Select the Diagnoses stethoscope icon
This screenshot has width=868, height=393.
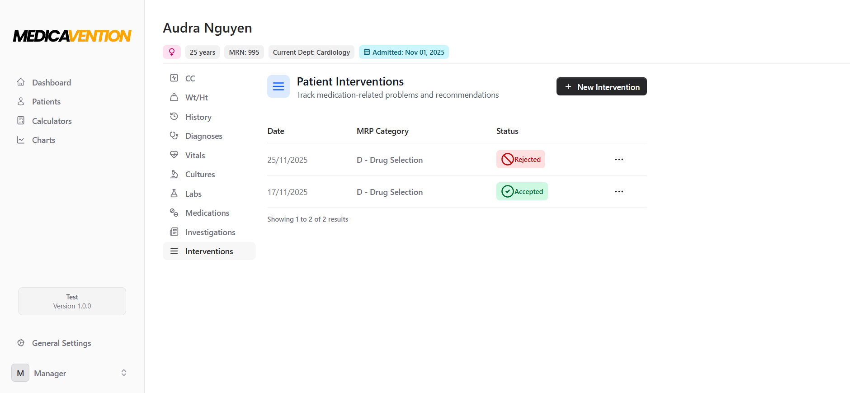(x=175, y=136)
